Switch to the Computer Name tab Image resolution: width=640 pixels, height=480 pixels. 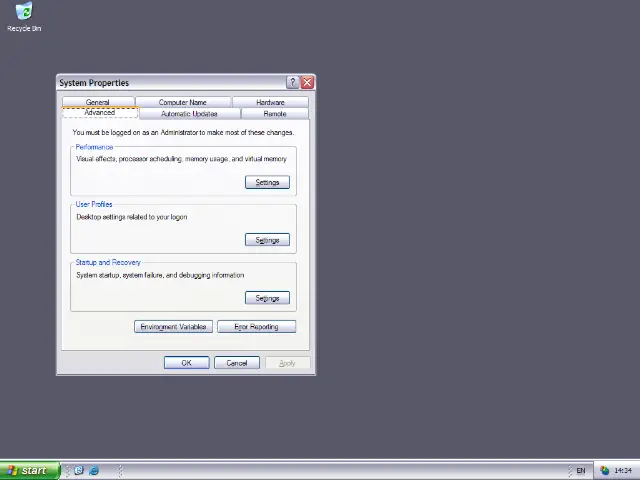tap(183, 102)
